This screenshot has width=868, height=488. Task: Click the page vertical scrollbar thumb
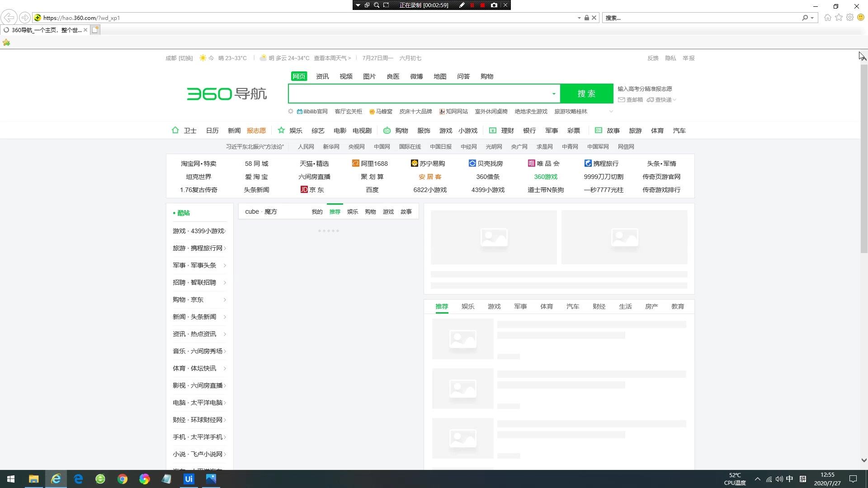[864, 158]
